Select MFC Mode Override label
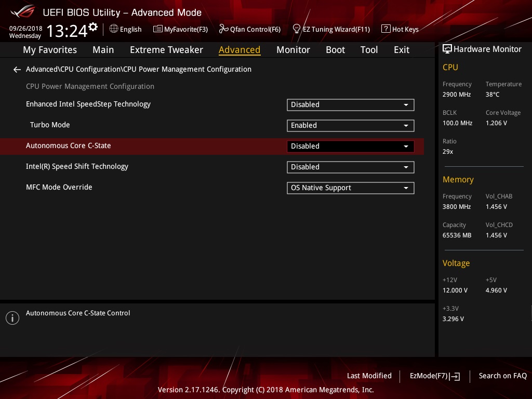Viewport: 532px width, 399px height. 59,187
